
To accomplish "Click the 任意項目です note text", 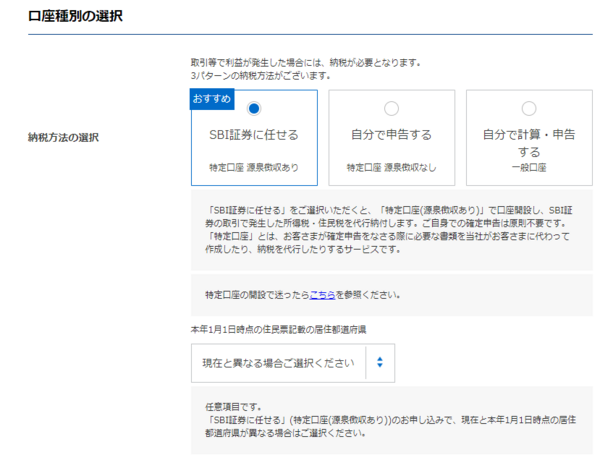I will pyautogui.click(x=233, y=407).
